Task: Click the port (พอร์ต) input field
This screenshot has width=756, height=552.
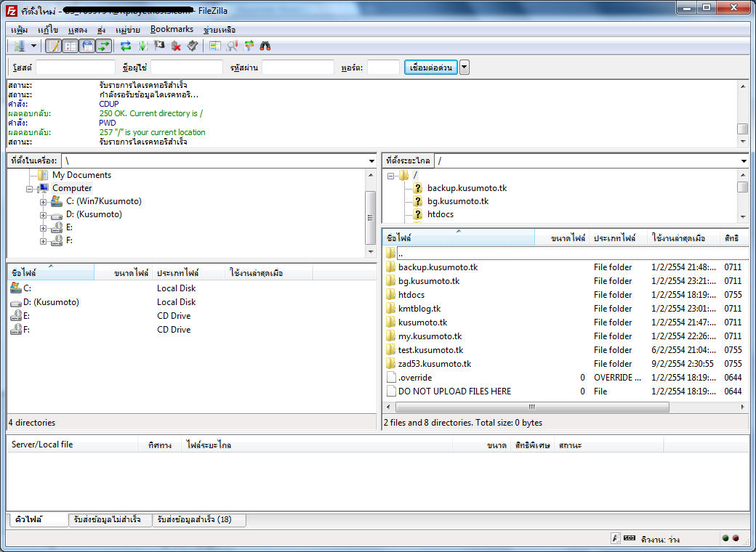Action: pyautogui.click(x=383, y=68)
